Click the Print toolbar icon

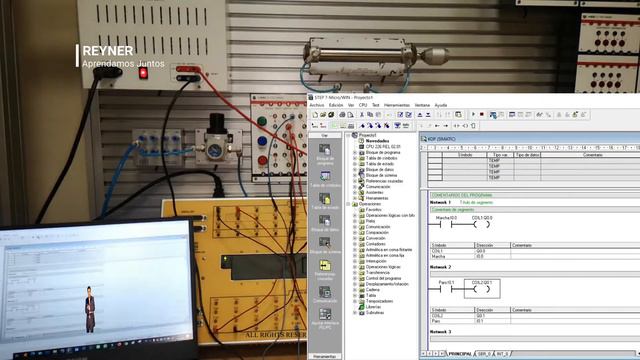(342, 115)
